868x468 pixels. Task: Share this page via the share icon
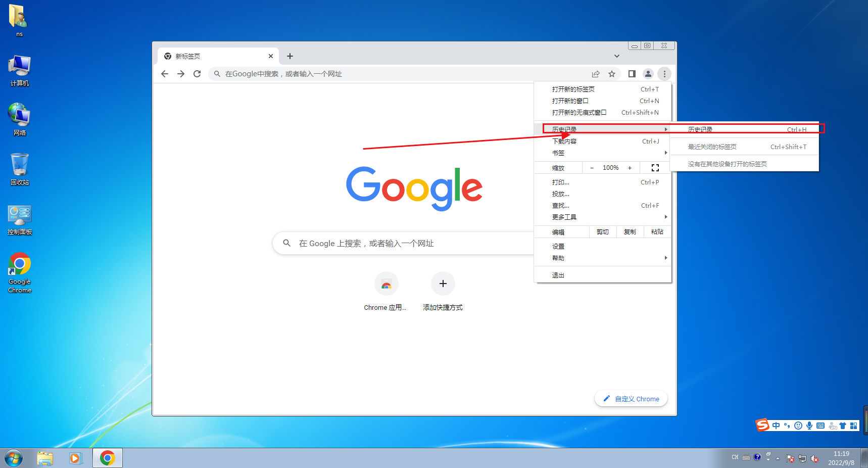click(x=596, y=74)
